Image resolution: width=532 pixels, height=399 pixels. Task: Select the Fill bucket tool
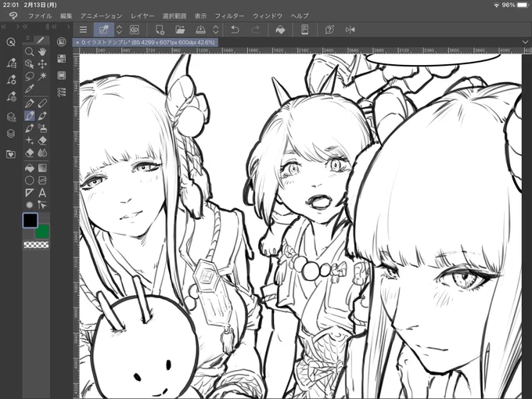click(x=30, y=168)
